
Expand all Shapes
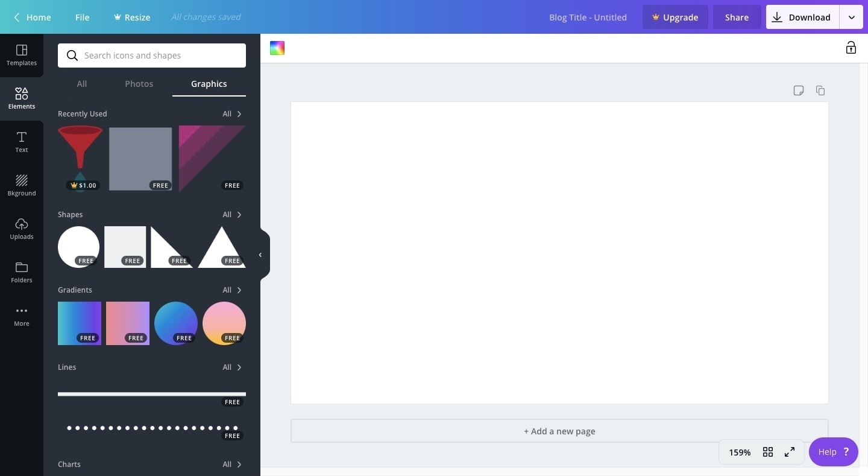(x=232, y=214)
